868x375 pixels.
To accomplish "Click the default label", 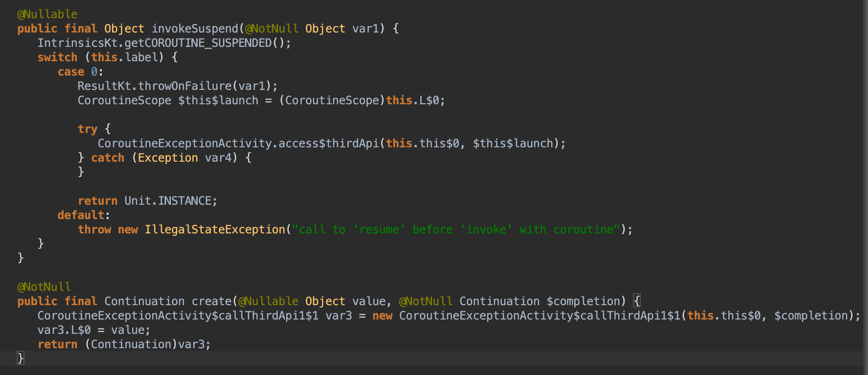I will pyautogui.click(x=80, y=215).
